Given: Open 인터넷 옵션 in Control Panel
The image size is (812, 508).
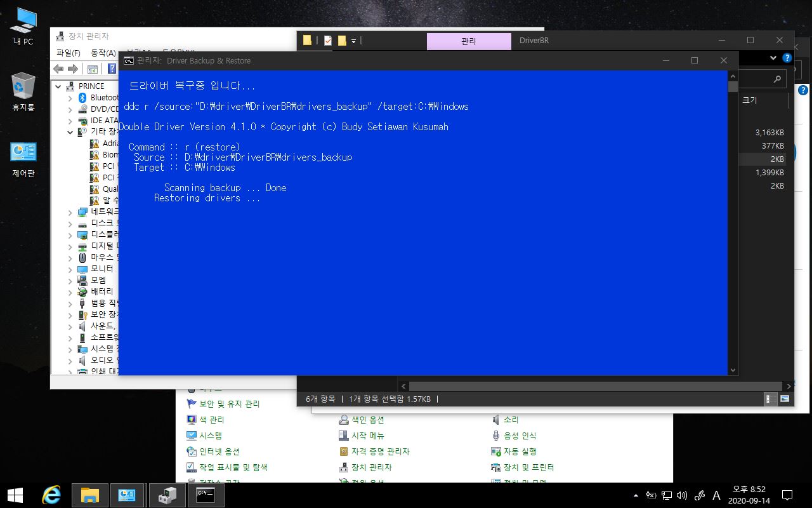Looking at the screenshot, I should 213,451.
